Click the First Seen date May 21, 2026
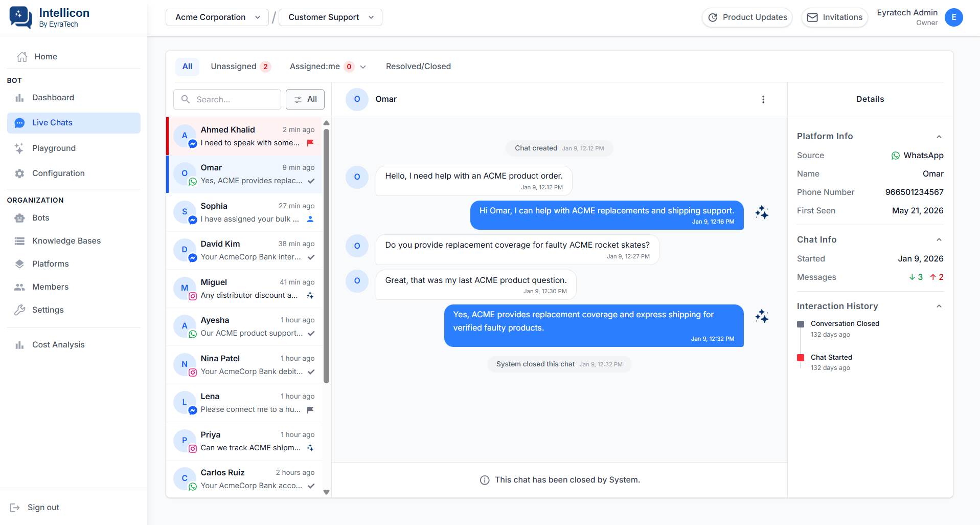The image size is (980, 525). [918, 211]
